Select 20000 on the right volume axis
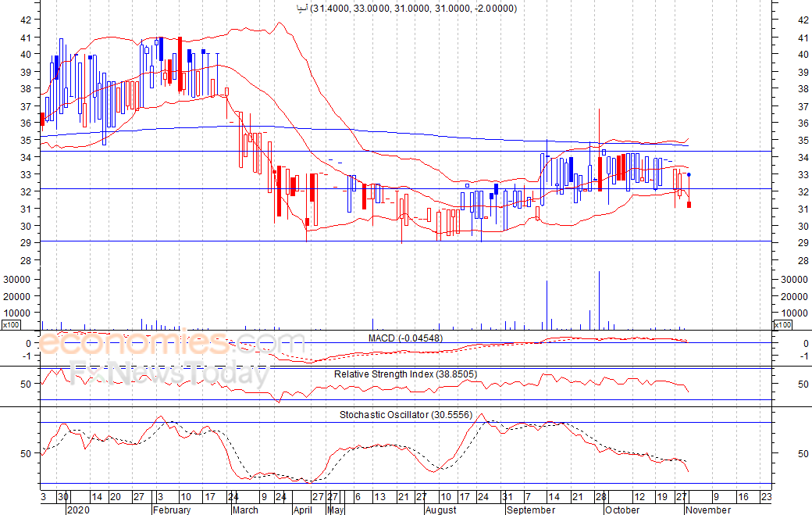 coord(794,296)
